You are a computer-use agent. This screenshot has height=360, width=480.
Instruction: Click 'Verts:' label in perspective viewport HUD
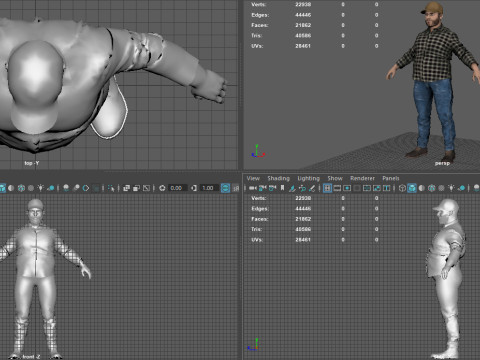coord(258,4)
